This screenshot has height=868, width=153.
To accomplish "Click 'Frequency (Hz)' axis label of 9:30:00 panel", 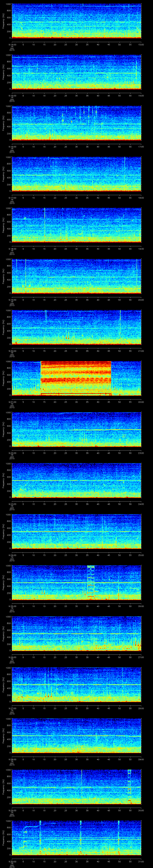I will tap(3, 838).
